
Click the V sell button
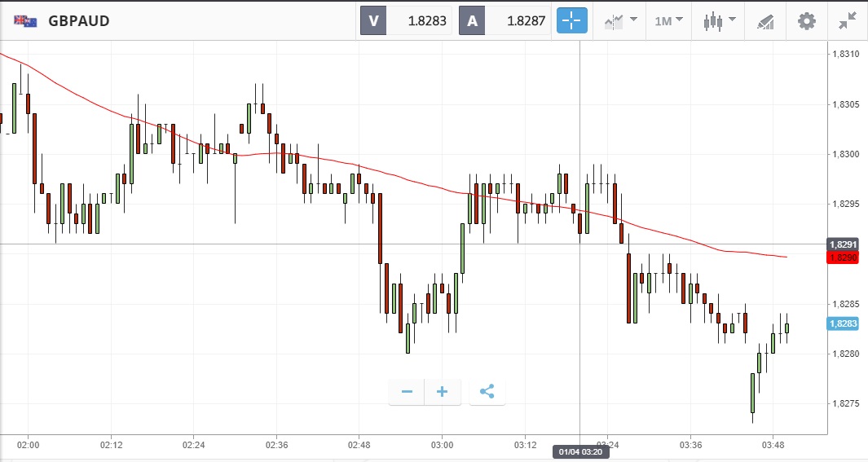(373, 21)
